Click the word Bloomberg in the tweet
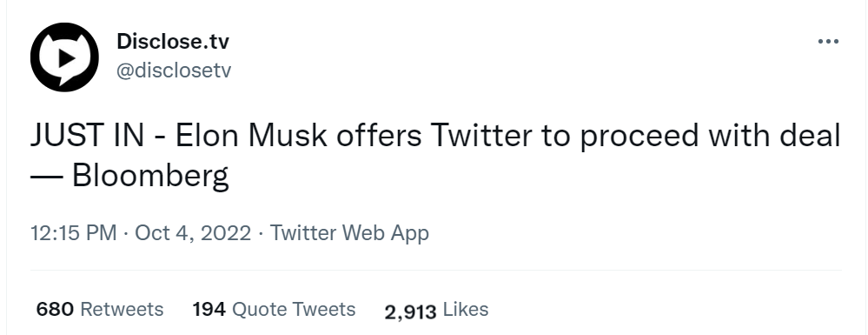Screen dimensions: 868x335 tap(150, 177)
